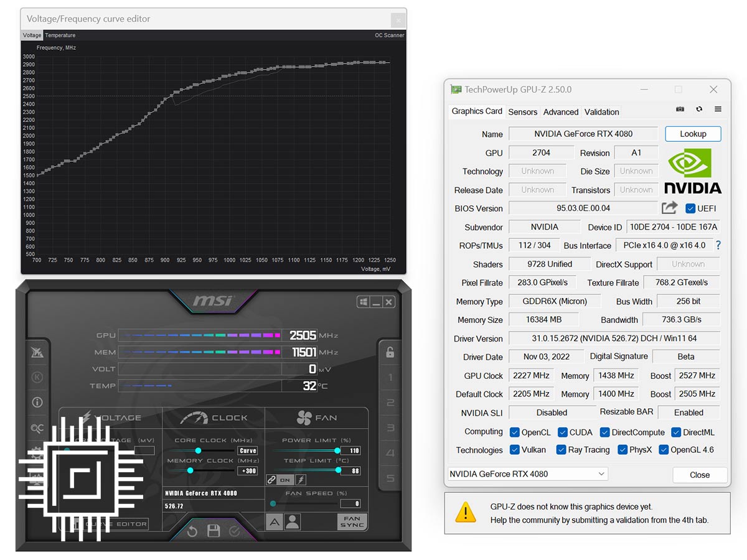Click the Fan Speed slider handle
Screen dimensions: 747x560
tap(273, 503)
